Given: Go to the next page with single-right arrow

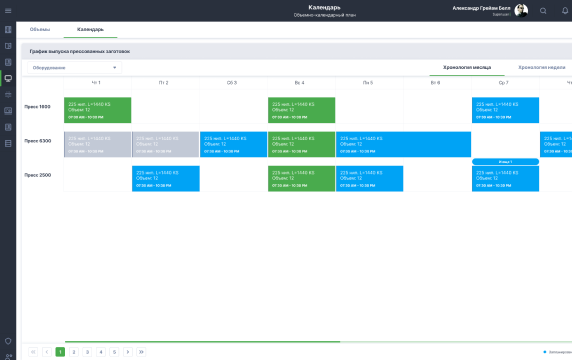Looking at the screenshot, I should tap(128, 352).
